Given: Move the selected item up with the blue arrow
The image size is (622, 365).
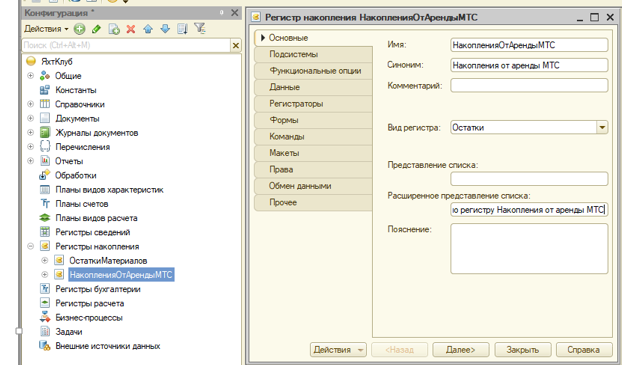Looking at the screenshot, I should (148, 29).
